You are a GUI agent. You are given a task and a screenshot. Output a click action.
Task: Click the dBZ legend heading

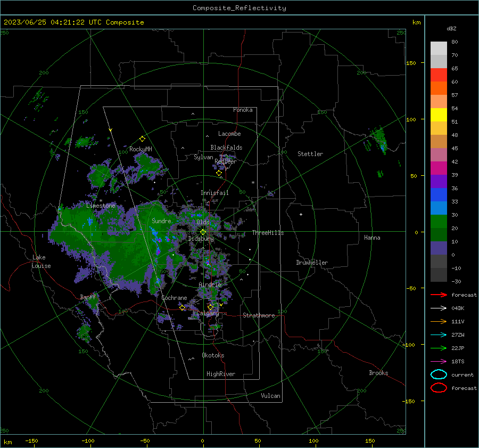pos(451,28)
